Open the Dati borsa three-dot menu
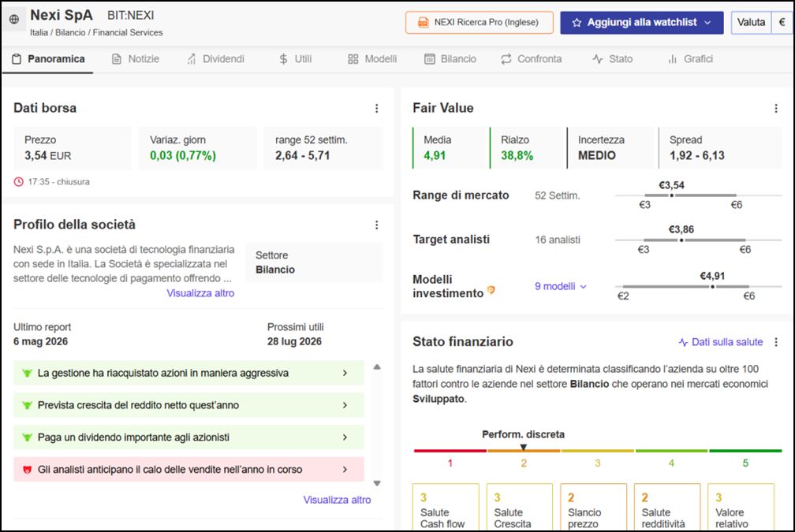795x532 pixels. tap(376, 109)
